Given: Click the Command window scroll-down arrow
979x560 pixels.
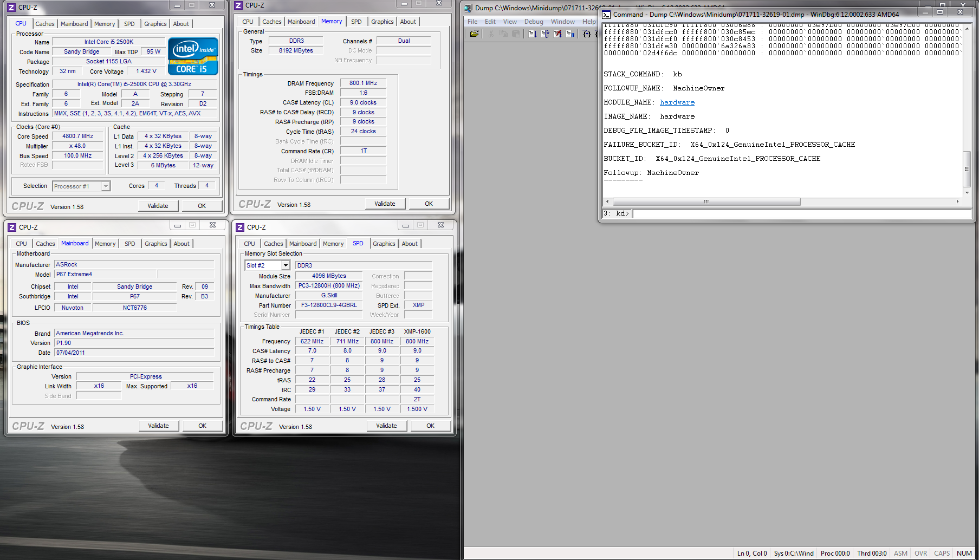Looking at the screenshot, I should click(x=967, y=192).
